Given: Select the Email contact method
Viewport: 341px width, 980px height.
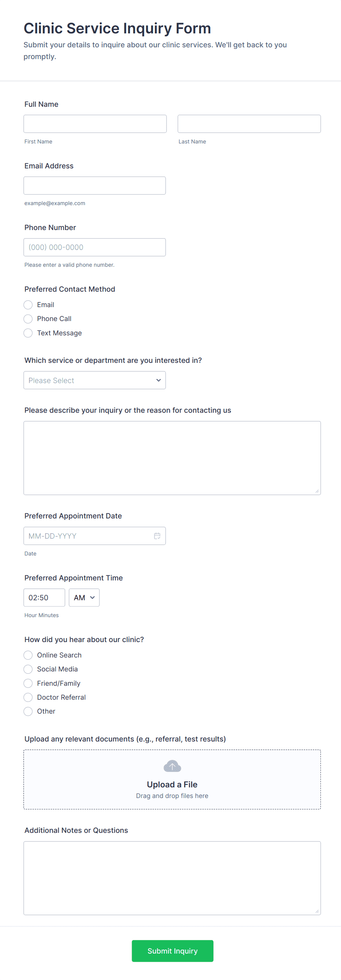Looking at the screenshot, I should tap(28, 305).
